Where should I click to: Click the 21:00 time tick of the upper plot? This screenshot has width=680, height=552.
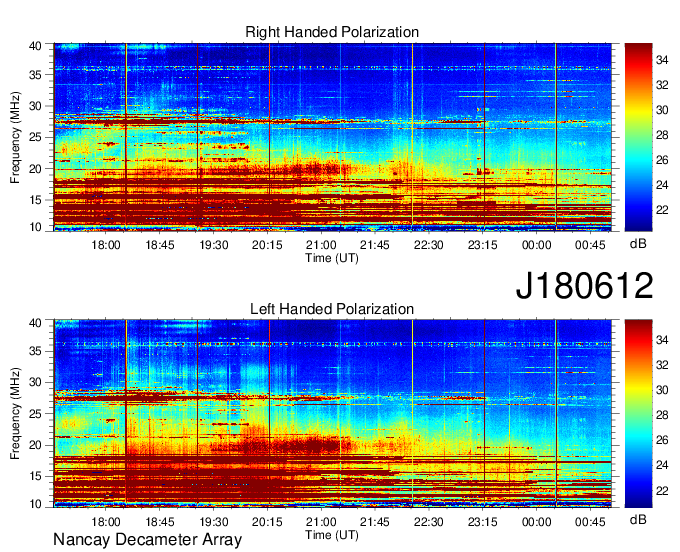pos(321,245)
